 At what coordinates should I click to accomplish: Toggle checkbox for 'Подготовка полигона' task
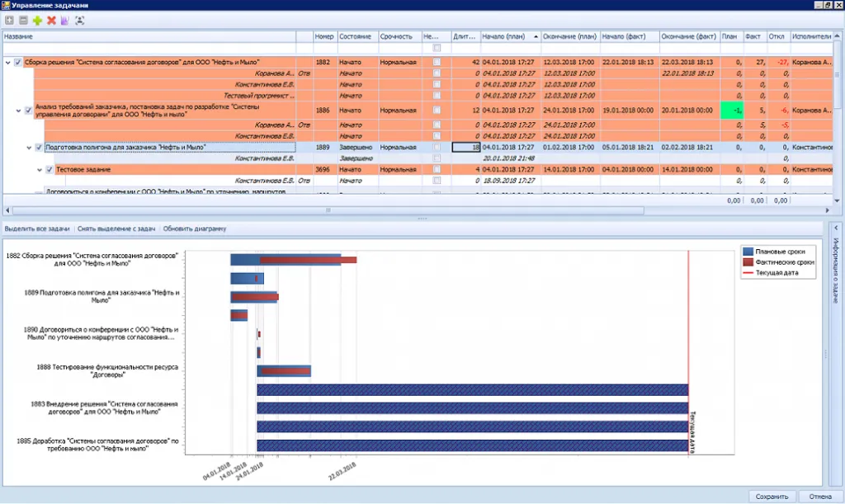(x=39, y=147)
